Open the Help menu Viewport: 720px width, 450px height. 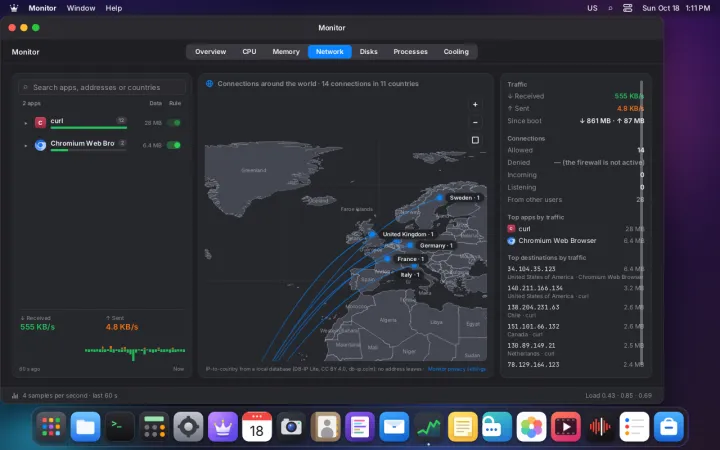pos(113,8)
